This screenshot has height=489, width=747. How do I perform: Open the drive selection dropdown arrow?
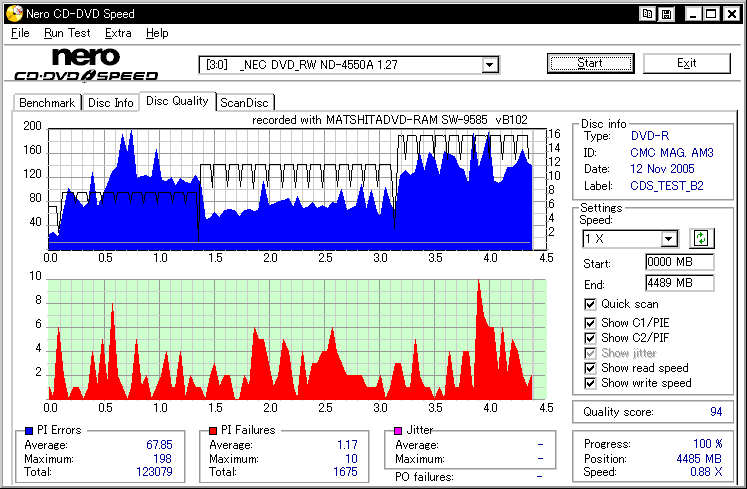(489, 65)
